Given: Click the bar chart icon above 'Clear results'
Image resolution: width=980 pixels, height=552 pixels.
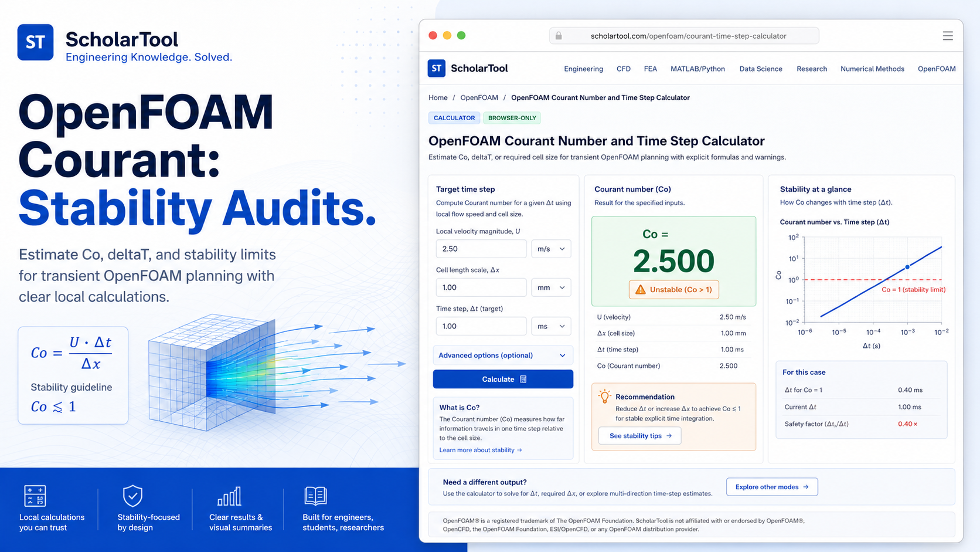Looking at the screenshot, I should click(229, 496).
